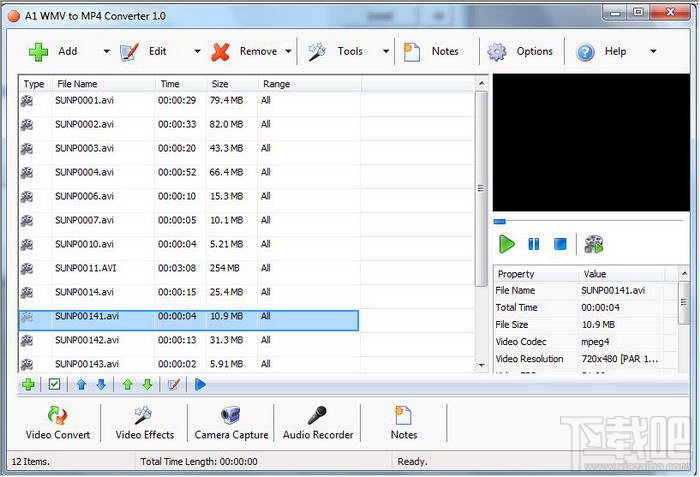The width and height of the screenshot is (700, 477).
Task: Expand the Remove dropdown arrow
Action: click(288, 51)
